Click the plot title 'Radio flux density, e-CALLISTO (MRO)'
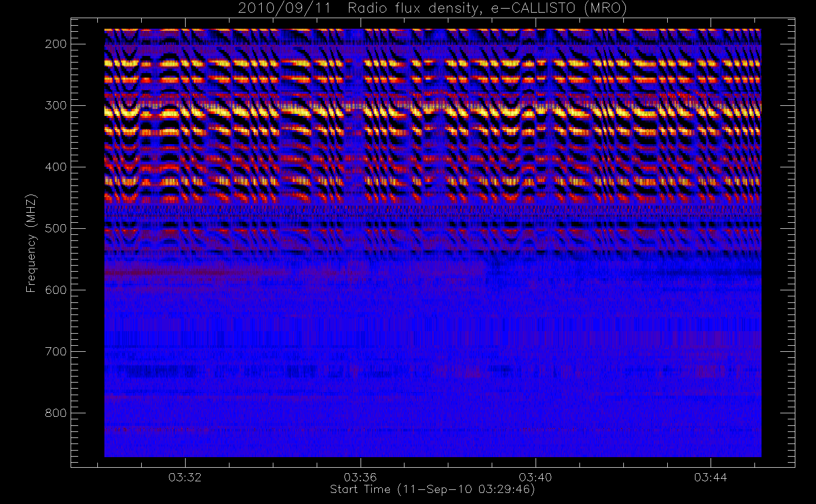The image size is (816, 504). coord(488,8)
